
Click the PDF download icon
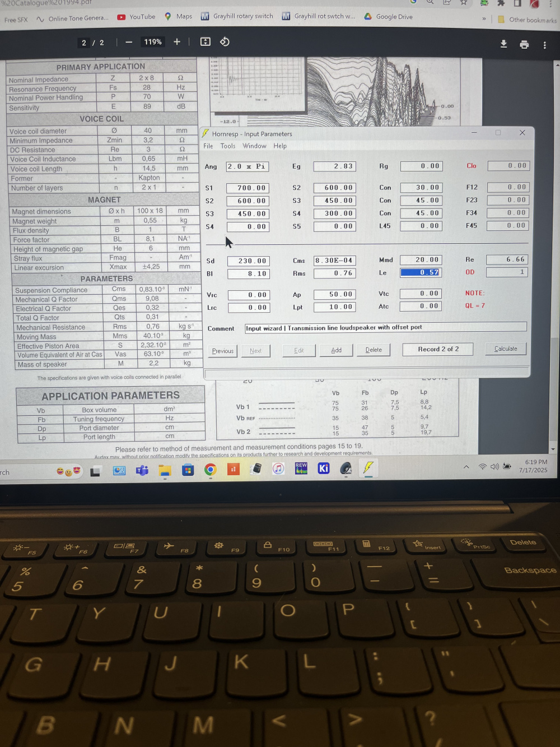coord(503,44)
